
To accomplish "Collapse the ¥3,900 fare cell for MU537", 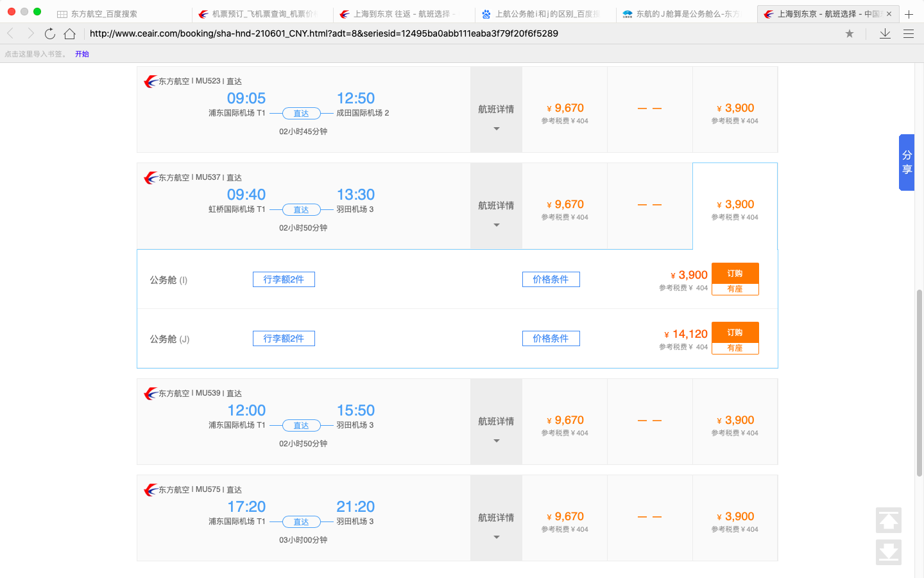I will 735,206.
